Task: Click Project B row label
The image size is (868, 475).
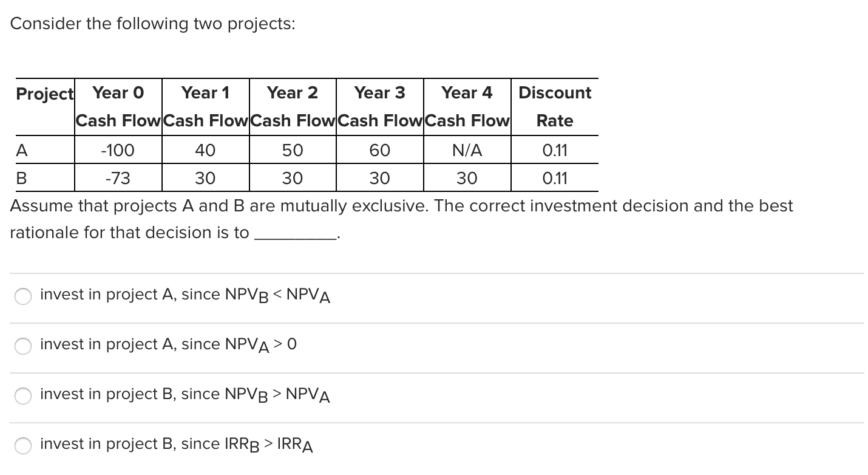Action: tap(21, 178)
